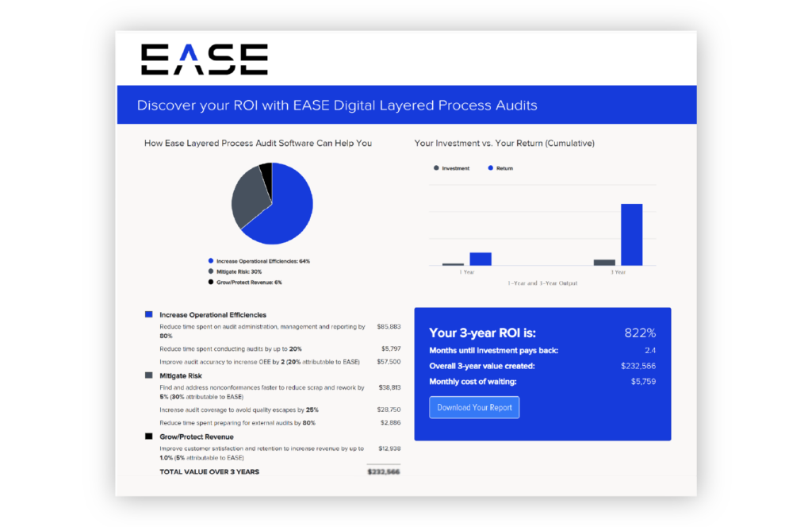Viewport: 812px width, 527px height.
Task: Click black square beside Grow/Protect Revenue heading
Action: (148, 437)
